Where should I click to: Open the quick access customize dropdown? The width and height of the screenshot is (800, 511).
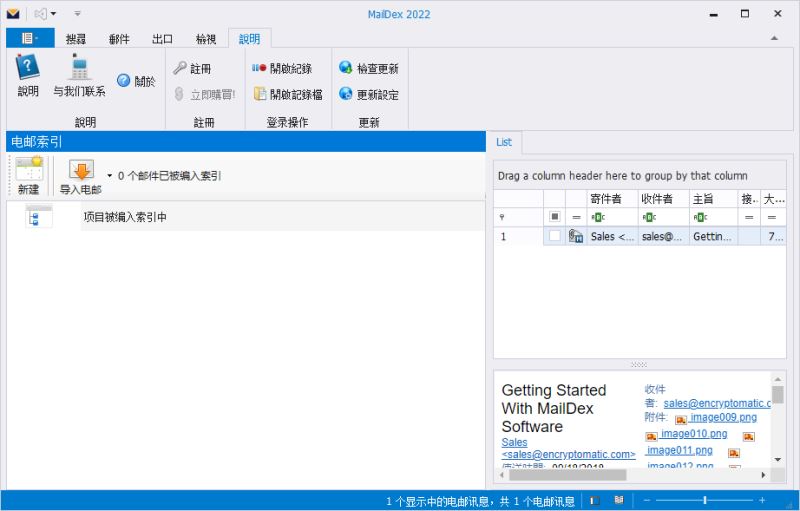tap(78, 14)
